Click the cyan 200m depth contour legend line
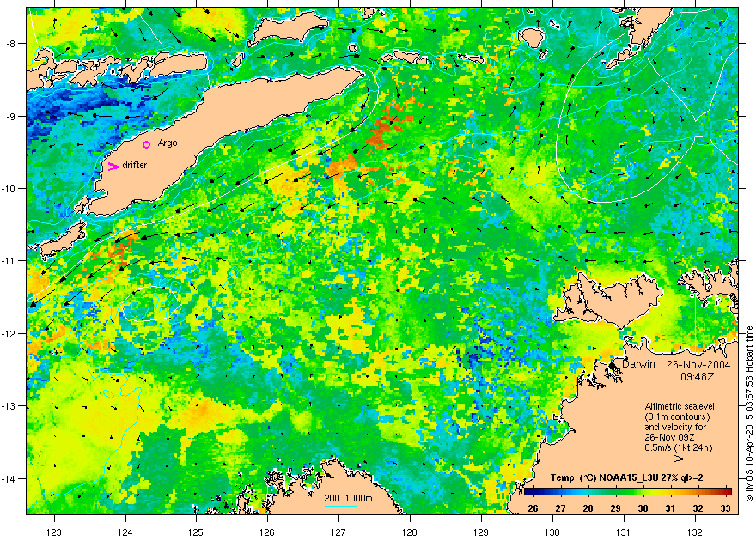756x541 pixels. pyautogui.click(x=341, y=507)
